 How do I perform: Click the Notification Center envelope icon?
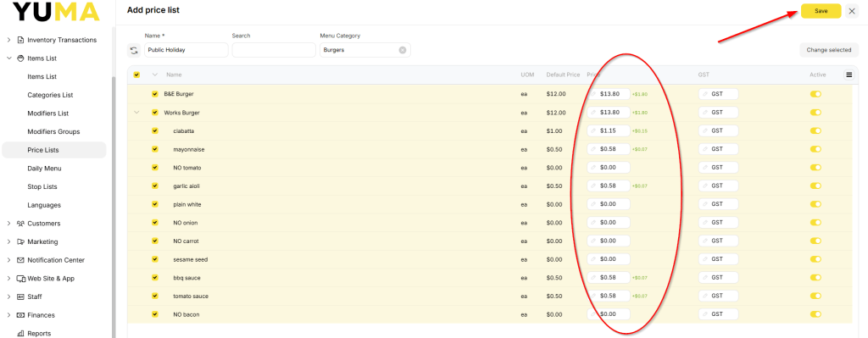pyautogui.click(x=21, y=260)
